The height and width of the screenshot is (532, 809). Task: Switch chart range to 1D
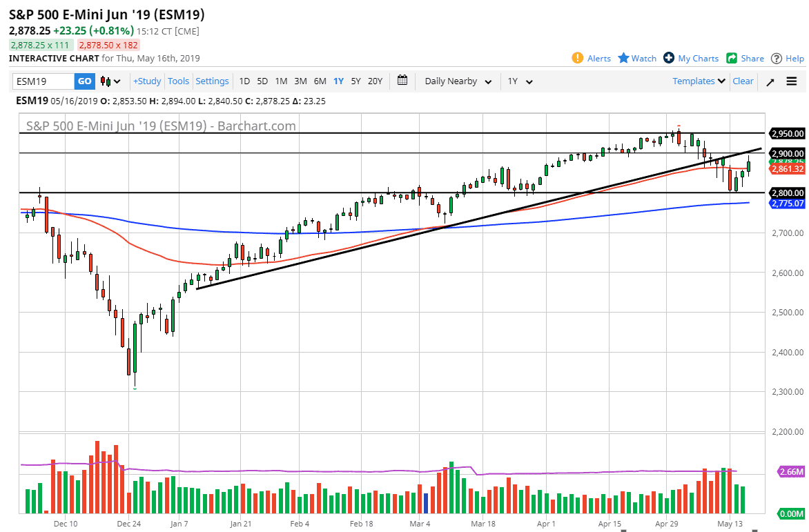pyautogui.click(x=244, y=81)
